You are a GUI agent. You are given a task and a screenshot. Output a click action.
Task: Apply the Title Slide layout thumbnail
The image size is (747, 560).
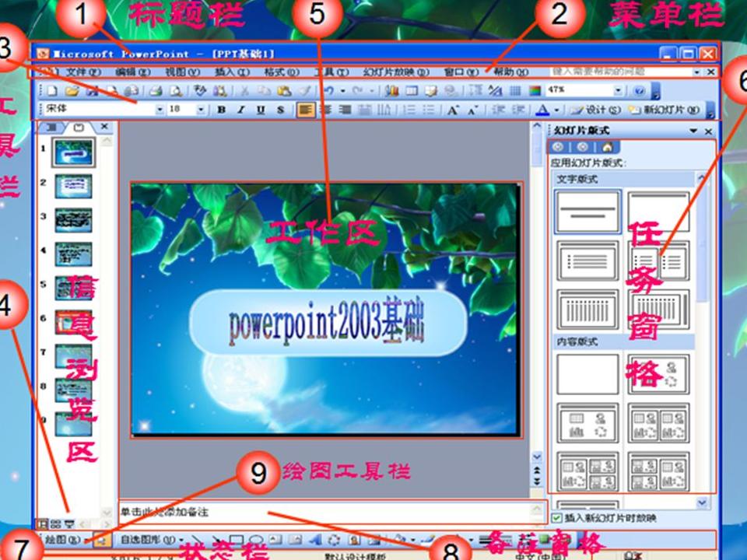point(588,212)
